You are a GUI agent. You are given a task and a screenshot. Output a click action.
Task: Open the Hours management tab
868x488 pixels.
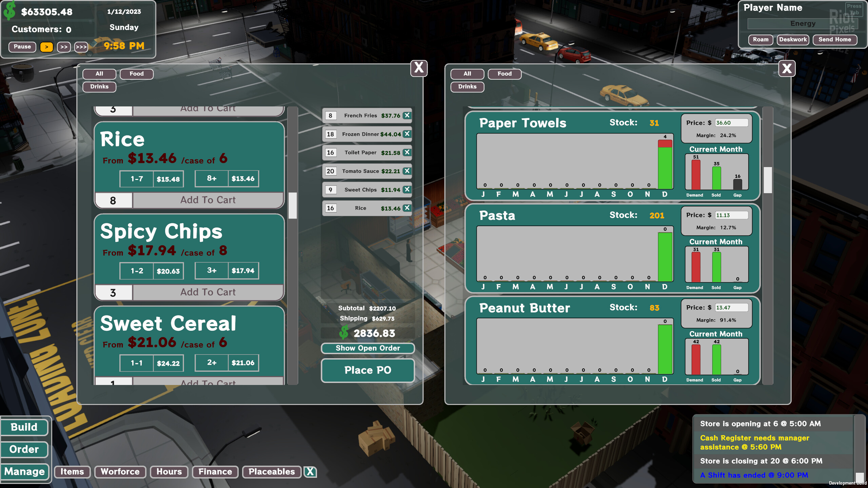[x=169, y=471]
